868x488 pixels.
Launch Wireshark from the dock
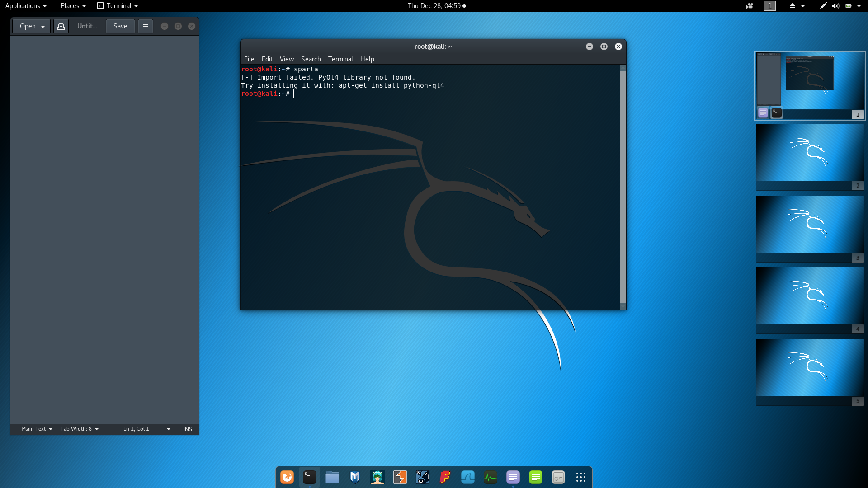[468, 477]
